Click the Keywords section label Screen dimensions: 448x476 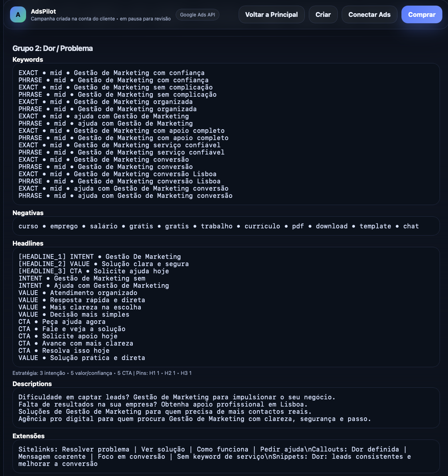tap(28, 59)
